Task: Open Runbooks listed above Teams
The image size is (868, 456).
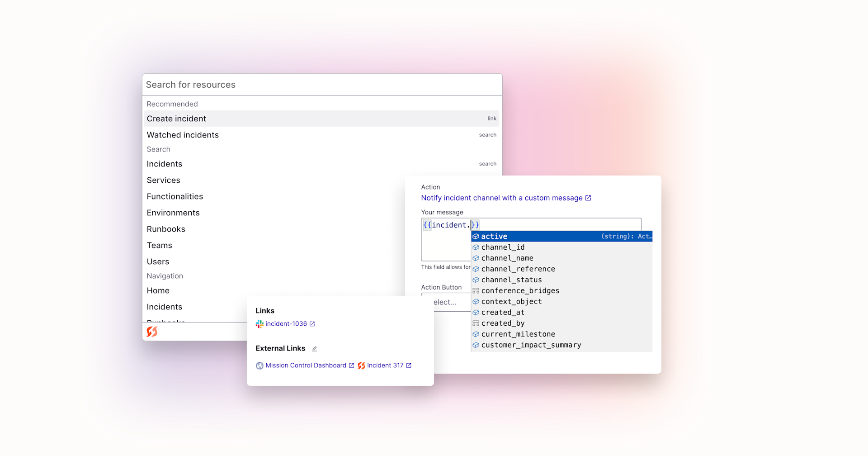Action: tap(166, 229)
